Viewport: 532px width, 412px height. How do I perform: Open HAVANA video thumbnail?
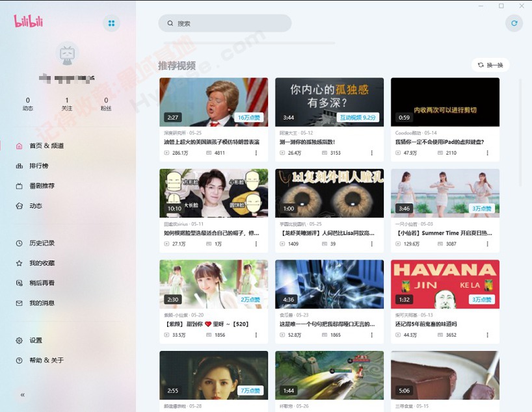click(445, 284)
